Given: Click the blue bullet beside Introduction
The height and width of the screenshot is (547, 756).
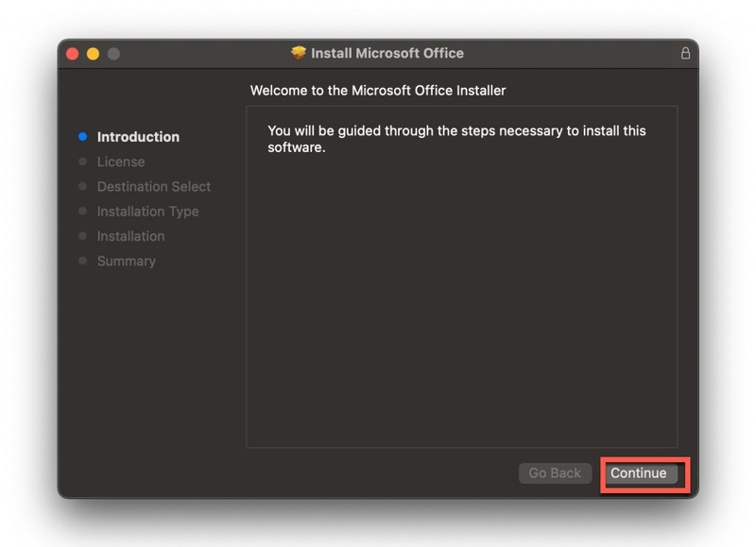Looking at the screenshot, I should (82, 137).
